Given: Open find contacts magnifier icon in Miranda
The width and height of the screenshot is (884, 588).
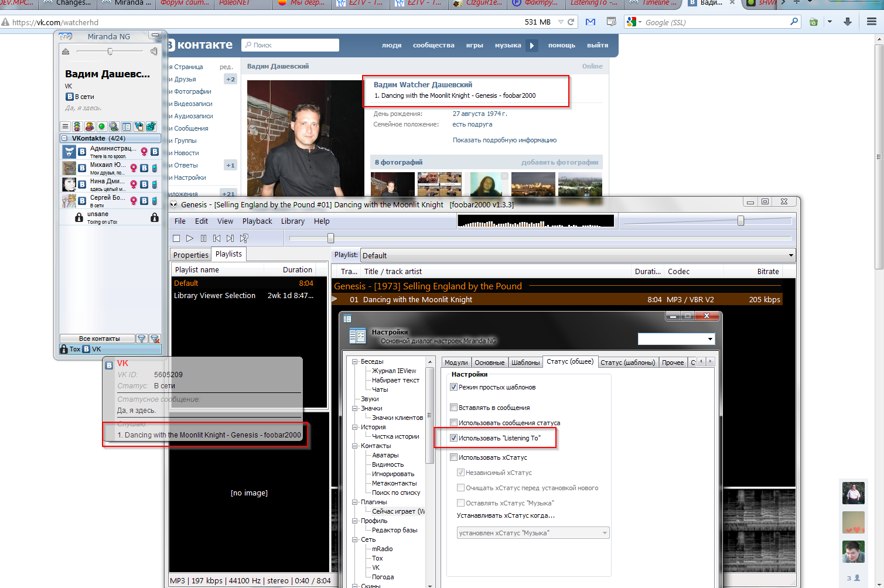Looking at the screenshot, I should point(114,127).
